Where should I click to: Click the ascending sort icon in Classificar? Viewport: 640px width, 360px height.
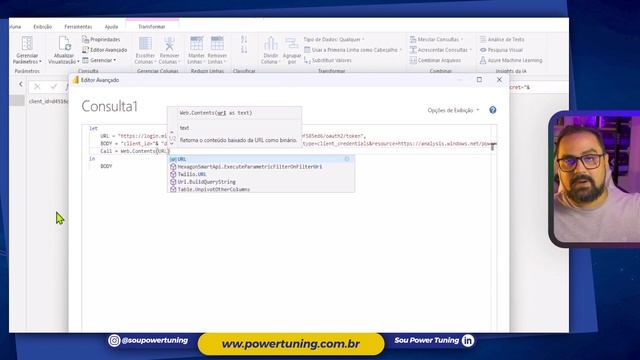point(244,40)
